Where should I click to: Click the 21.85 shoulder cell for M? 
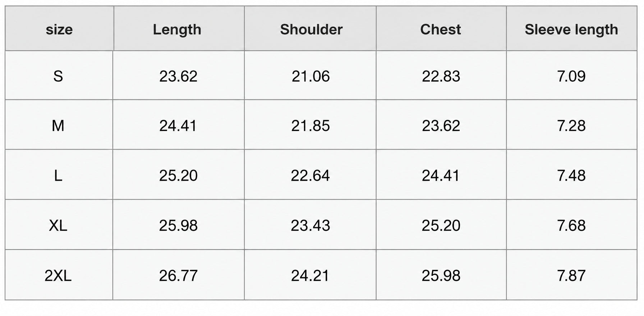tap(310, 125)
